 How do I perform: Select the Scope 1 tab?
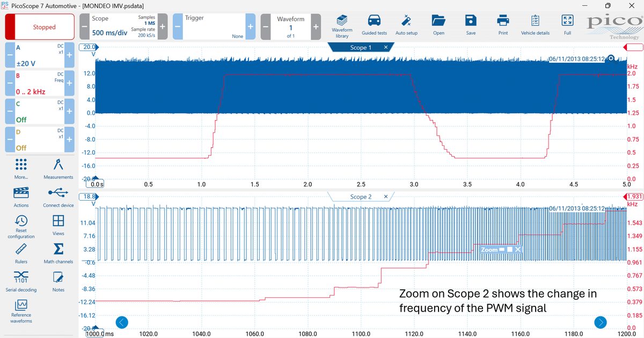[360, 47]
